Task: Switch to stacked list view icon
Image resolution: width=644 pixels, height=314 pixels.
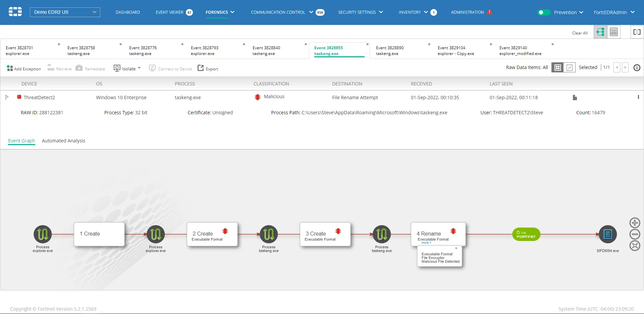Action: [x=614, y=32]
